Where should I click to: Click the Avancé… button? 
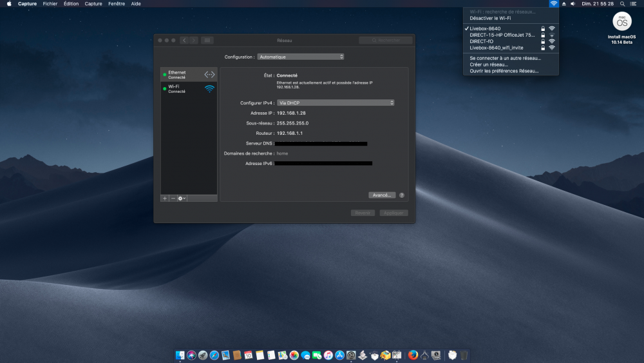[382, 195]
